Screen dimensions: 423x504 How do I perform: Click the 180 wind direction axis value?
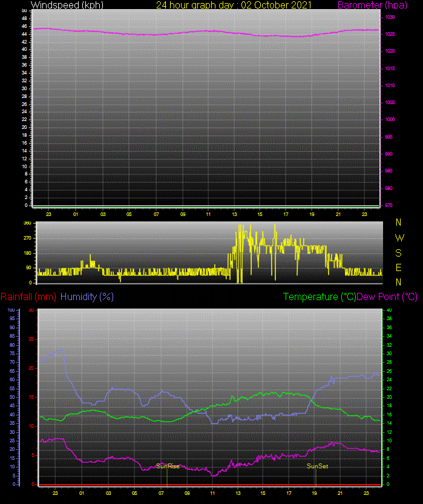(x=28, y=254)
